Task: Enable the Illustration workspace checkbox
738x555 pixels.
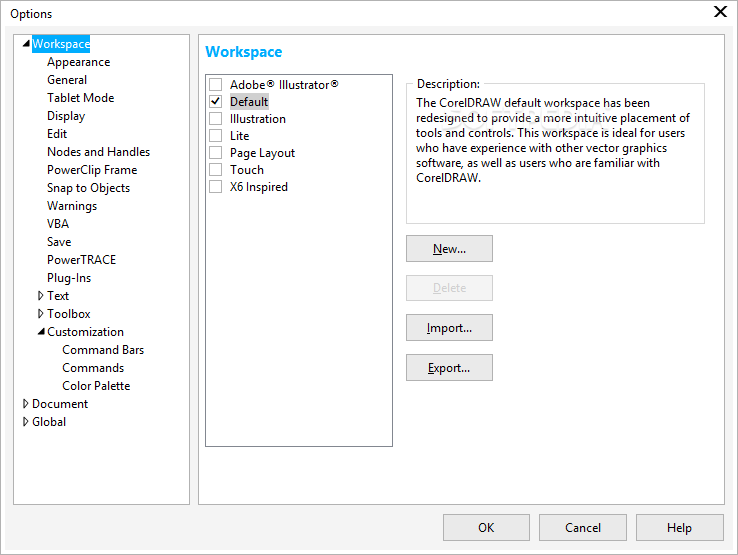Action: [x=216, y=119]
